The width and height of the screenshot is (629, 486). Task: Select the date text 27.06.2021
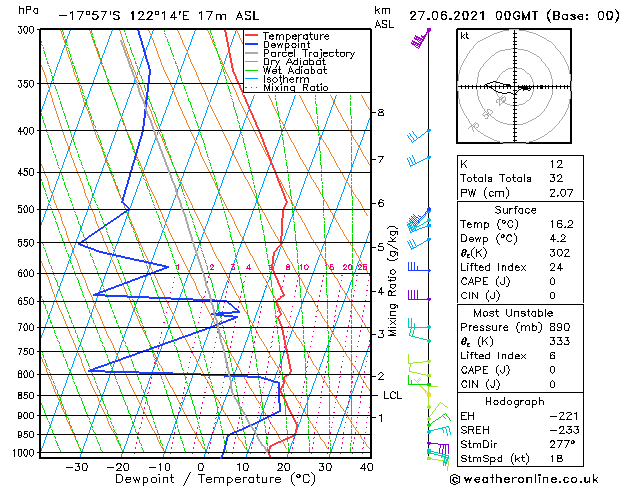click(x=447, y=16)
